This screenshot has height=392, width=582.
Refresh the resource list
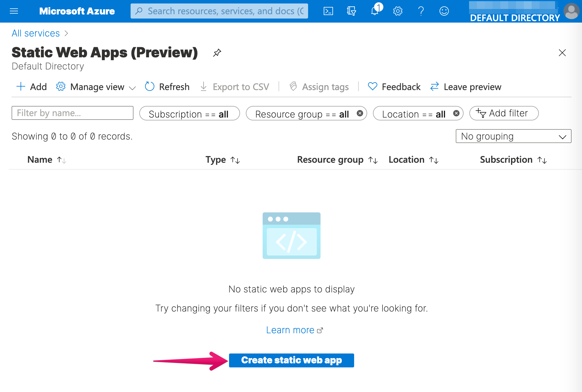(167, 87)
